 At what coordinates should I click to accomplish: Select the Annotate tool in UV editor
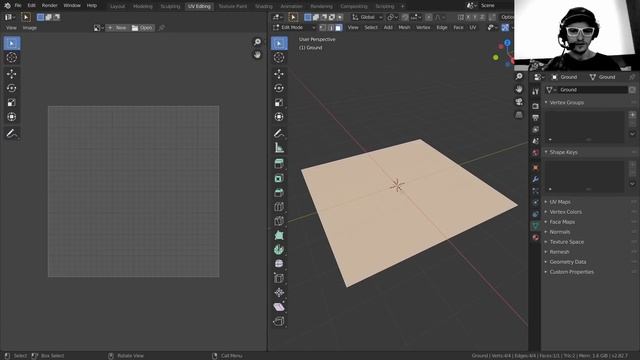tap(12, 133)
